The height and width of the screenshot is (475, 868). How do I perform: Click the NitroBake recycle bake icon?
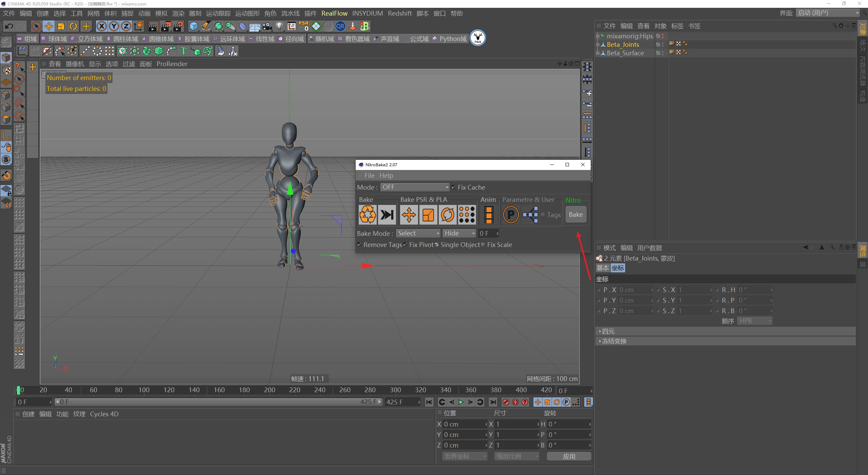click(368, 215)
